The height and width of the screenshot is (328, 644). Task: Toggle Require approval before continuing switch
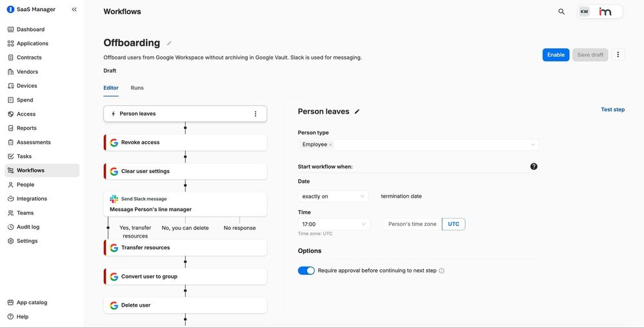(306, 271)
